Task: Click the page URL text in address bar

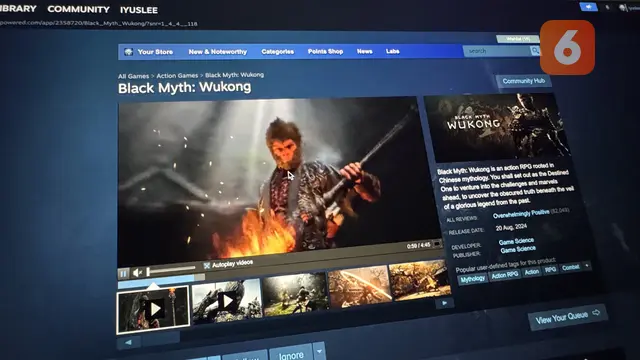Action: [x=99, y=23]
